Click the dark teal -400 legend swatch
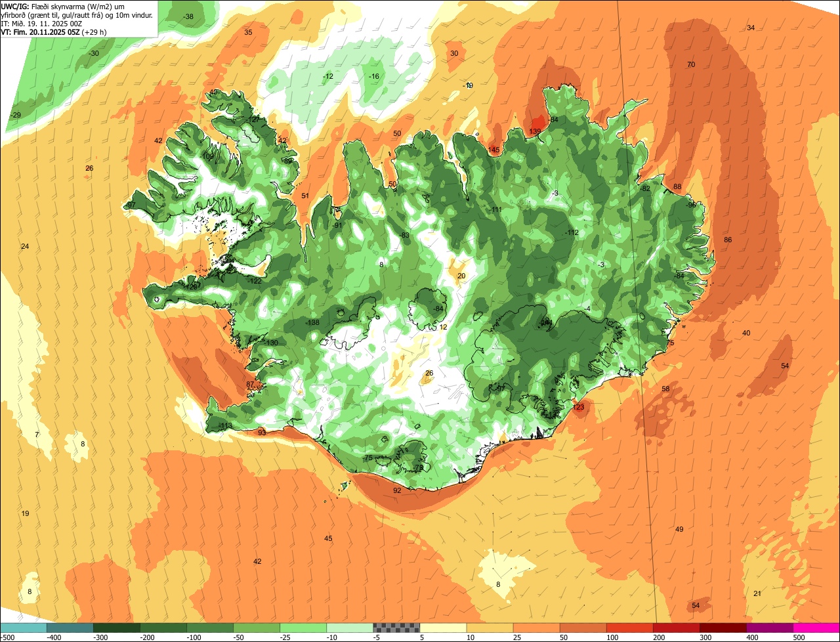 click(x=70, y=628)
